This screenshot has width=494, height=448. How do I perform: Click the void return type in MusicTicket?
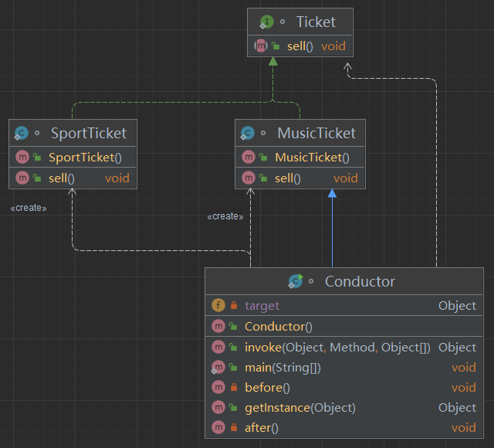click(346, 178)
